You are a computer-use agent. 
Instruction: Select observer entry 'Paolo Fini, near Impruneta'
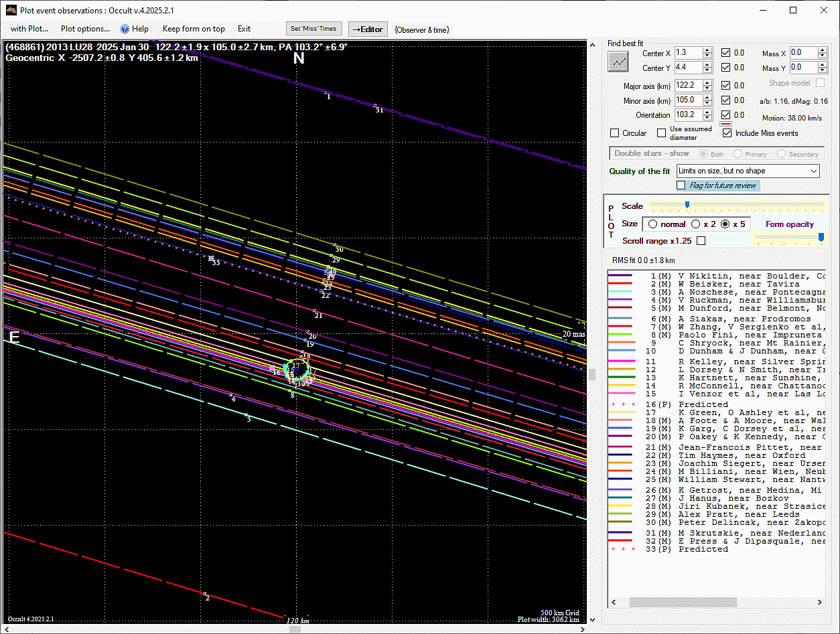717,335
